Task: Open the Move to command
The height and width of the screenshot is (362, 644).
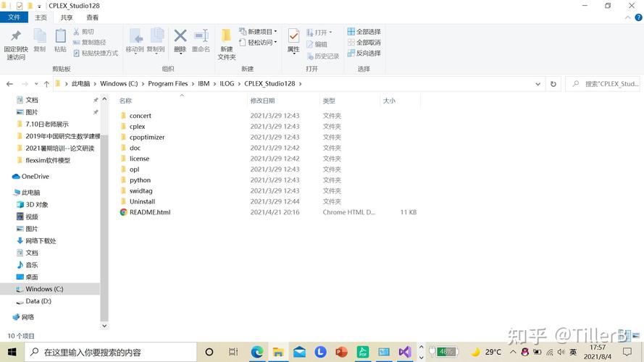Action: pyautogui.click(x=135, y=41)
